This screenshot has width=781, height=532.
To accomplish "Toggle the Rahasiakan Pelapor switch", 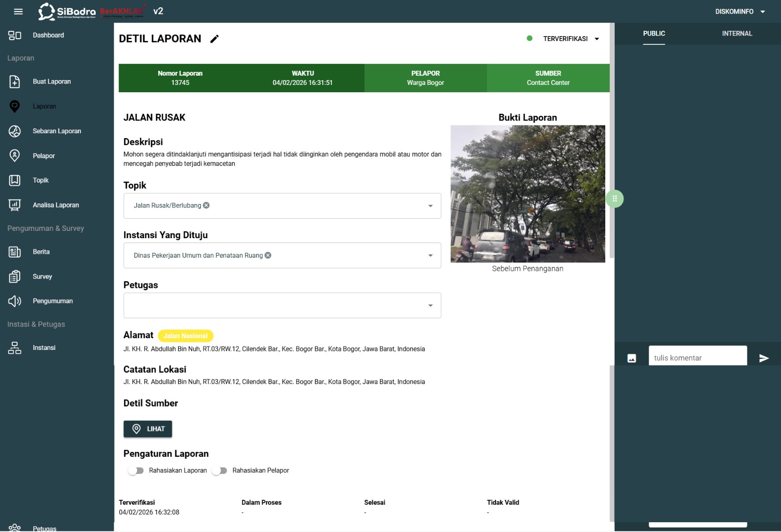I will [220, 471].
